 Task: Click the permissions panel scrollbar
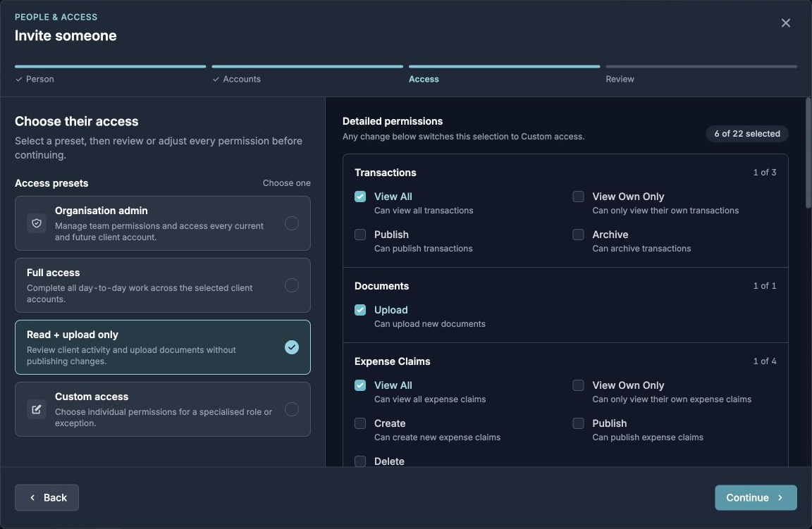click(x=808, y=154)
